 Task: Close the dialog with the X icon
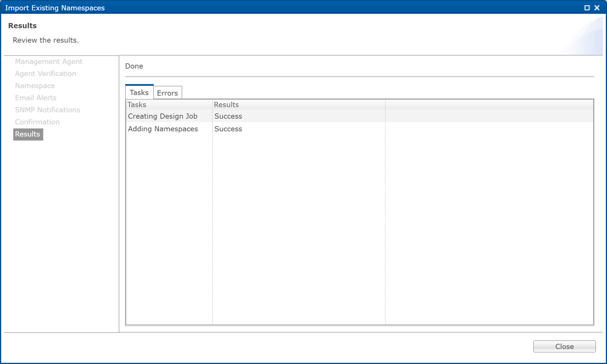597,7
